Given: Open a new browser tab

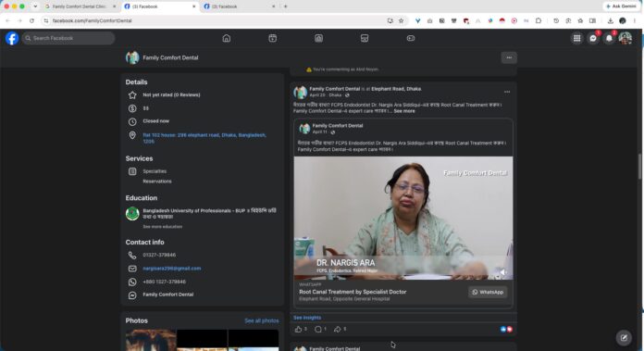Looking at the screenshot, I should pyautogui.click(x=285, y=6).
